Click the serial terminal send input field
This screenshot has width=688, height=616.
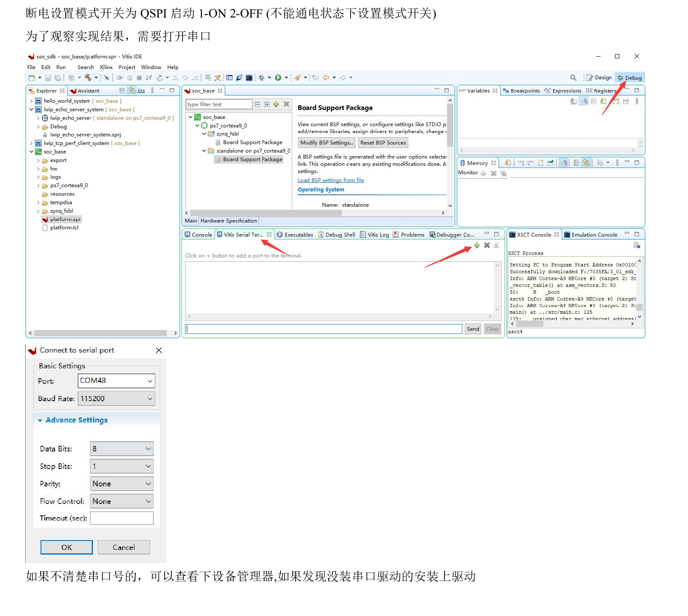click(x=324, y=329)
